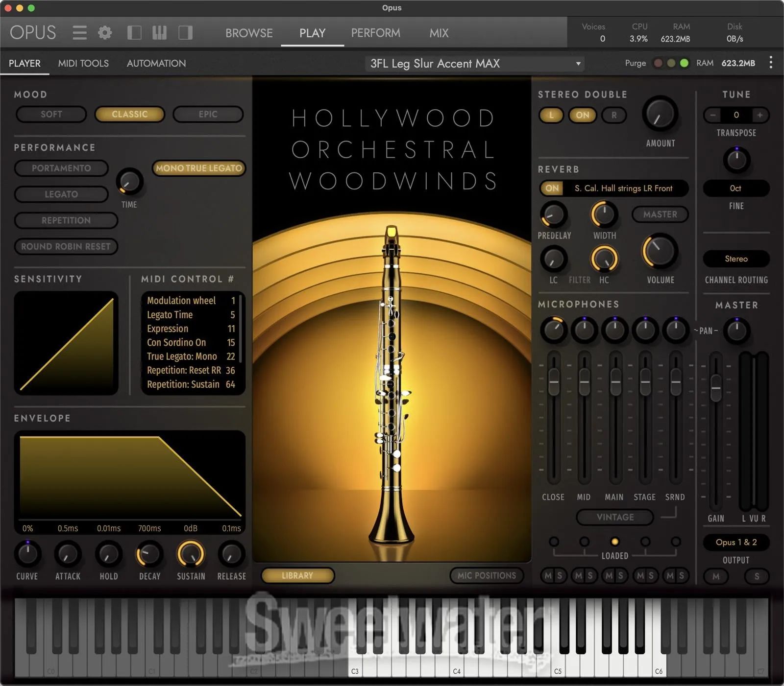
Task: Select Modulation wheel MIDI control row
Action: pos(191,301)
